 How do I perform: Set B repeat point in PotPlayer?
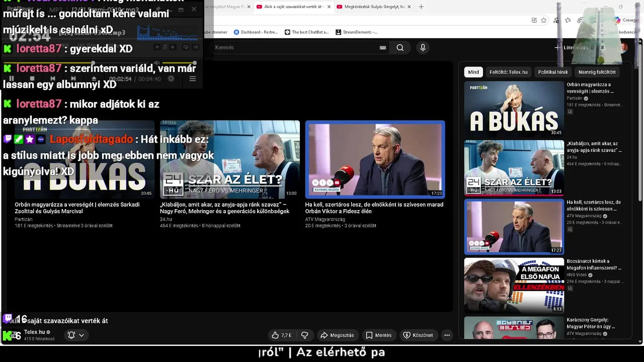173,47
